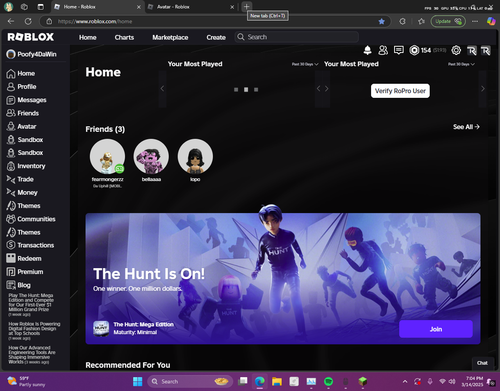Click the browser back arrow
Viewport: 500px width, 391px height.
(11, 21)
